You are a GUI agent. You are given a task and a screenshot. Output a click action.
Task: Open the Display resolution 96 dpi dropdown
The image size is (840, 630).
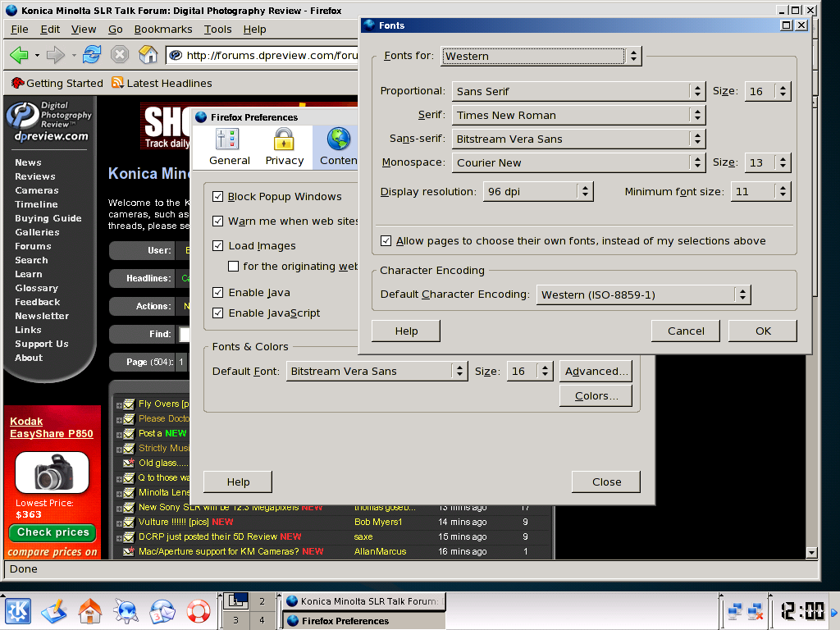tap(538, 191)
